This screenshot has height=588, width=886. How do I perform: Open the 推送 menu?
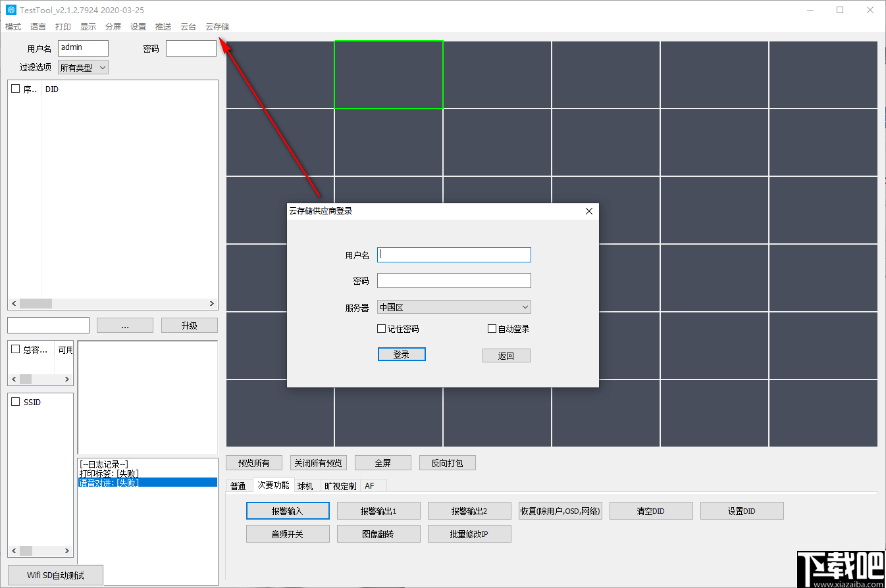pos(163,26)
